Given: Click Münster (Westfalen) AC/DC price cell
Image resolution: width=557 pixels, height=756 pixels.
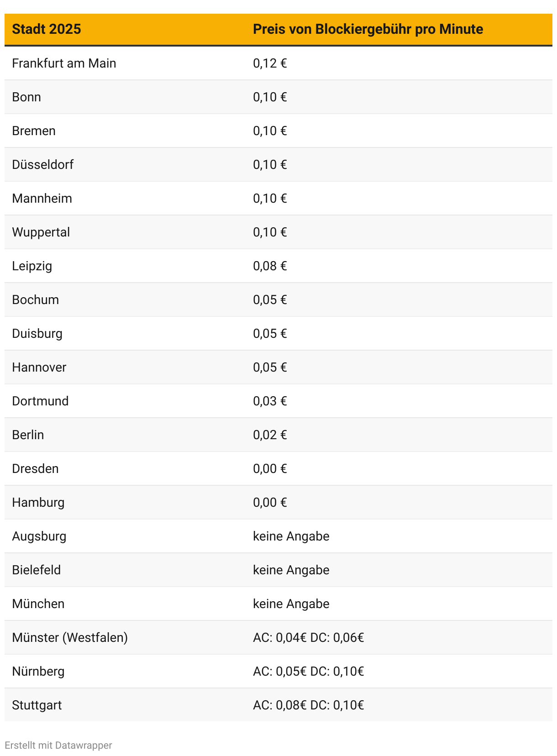Looking at the screenshot, I should pyautogui.click(x=309, y=637).
